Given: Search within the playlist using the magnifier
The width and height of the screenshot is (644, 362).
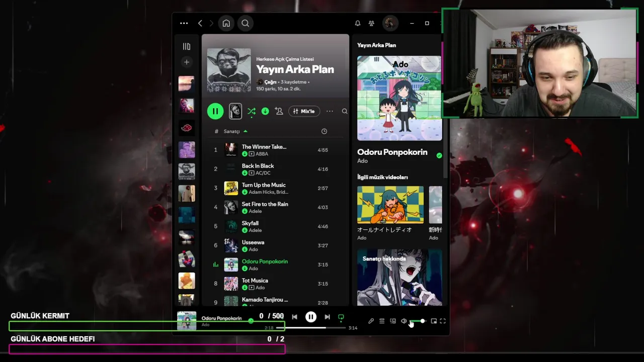Looking at the screenshot, I should (x=345, y=111).
